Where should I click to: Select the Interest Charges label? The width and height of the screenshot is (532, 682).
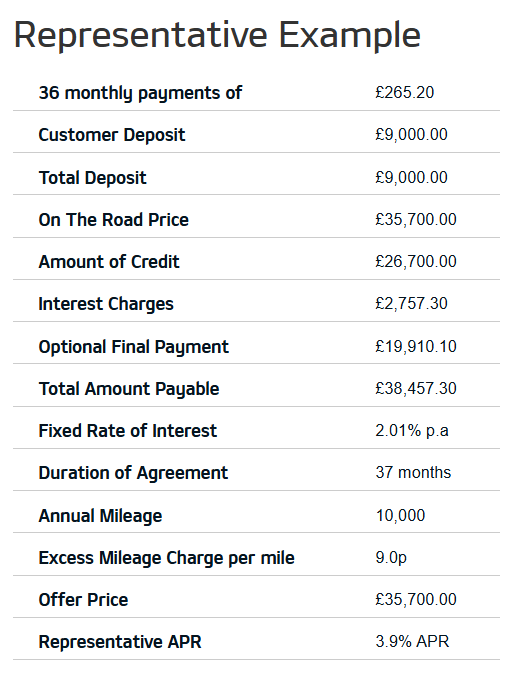tap(106, 304)
